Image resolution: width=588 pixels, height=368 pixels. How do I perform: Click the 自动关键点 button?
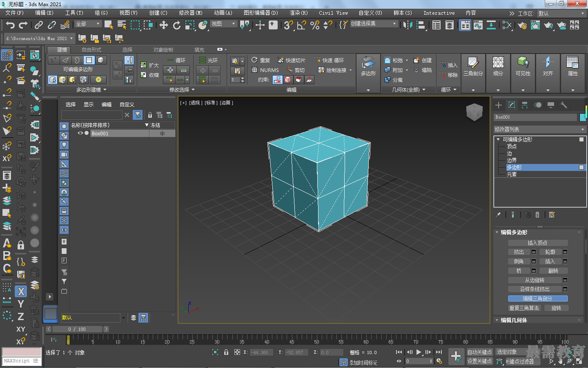coord(480,352)
